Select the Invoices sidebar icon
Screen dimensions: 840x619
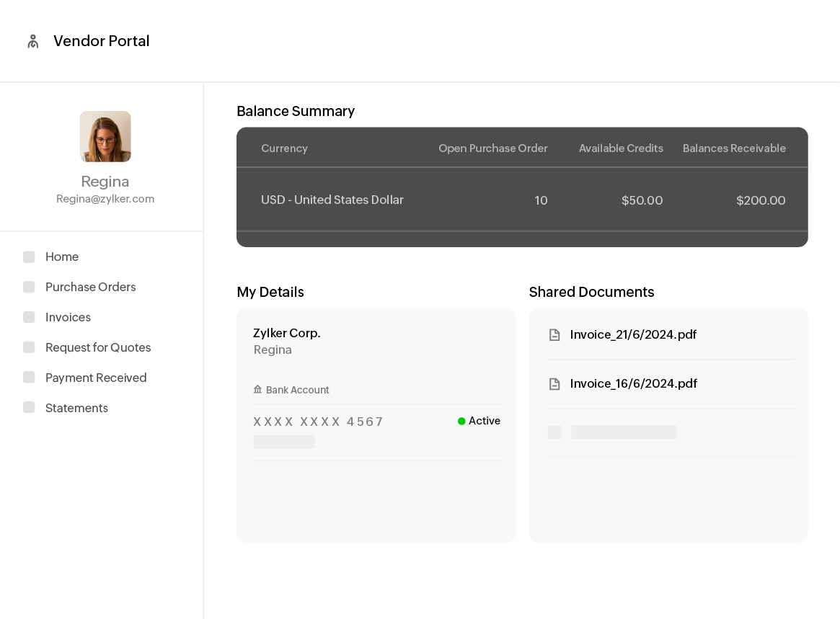tap(29, 317)
